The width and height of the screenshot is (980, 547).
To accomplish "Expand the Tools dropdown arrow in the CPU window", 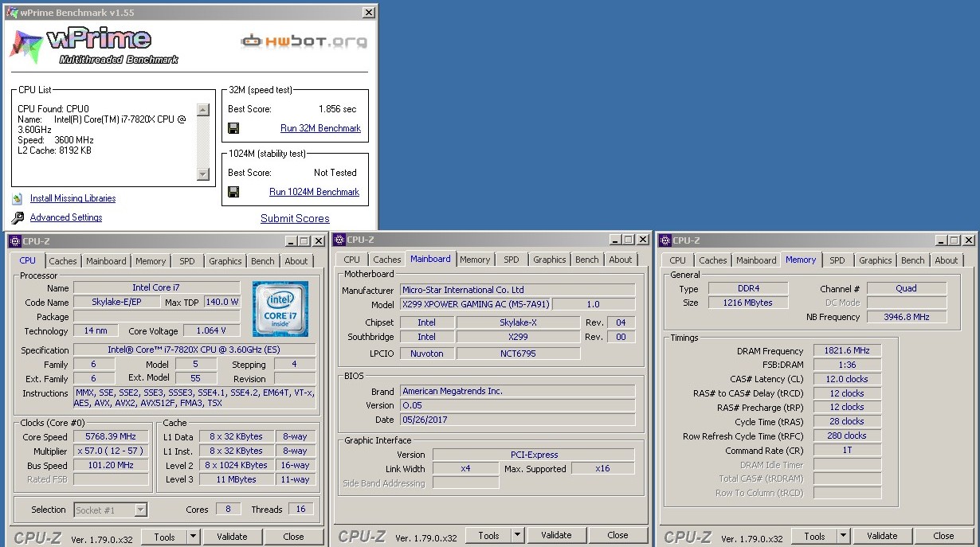I will point(193,537).
